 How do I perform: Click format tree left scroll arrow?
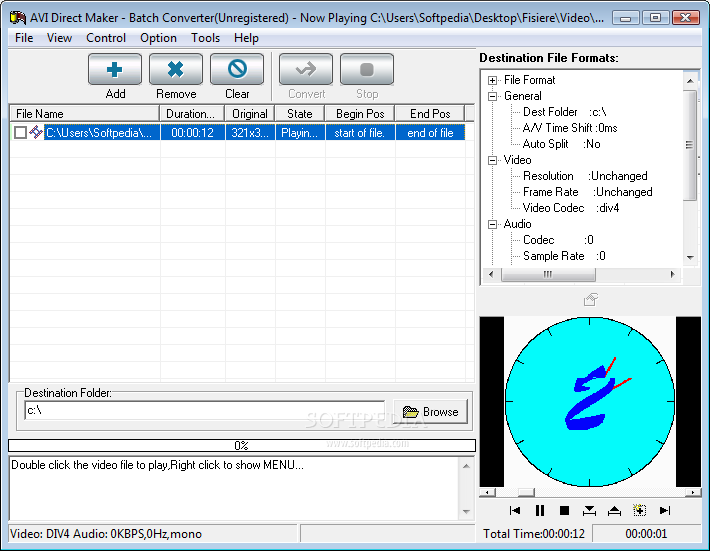coord(491,274)
